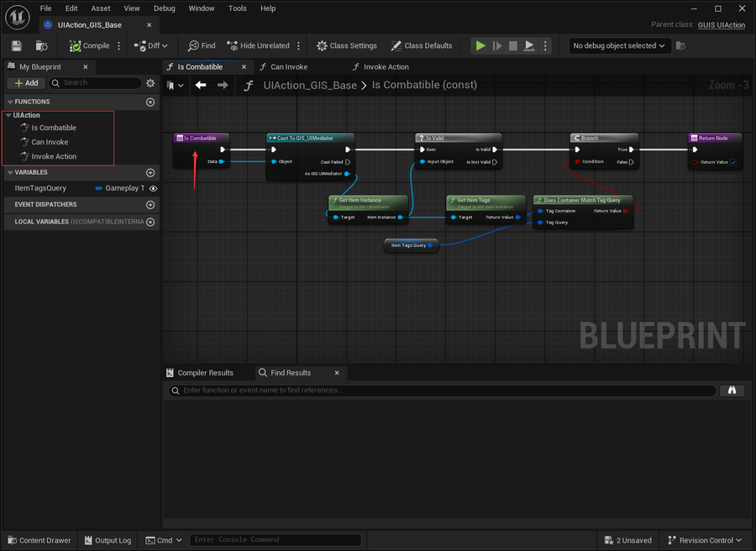Add a new event dispatcher with plus icon
756x551 pixels.
[150, 205]
